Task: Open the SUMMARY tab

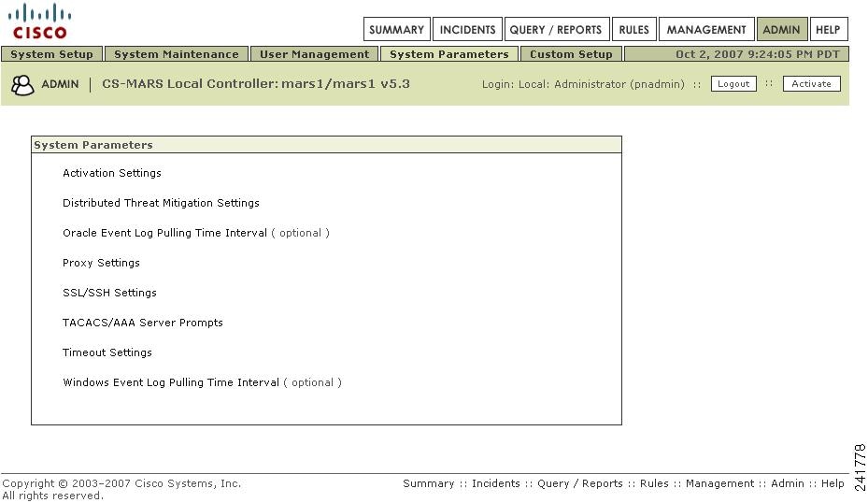Action: (396, 29)
